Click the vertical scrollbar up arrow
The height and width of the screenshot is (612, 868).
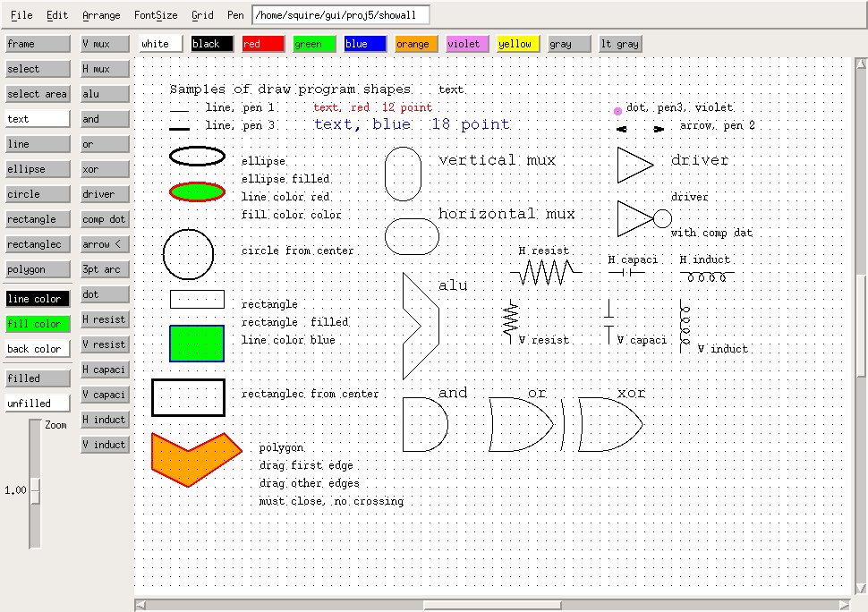tap(861, 64)
